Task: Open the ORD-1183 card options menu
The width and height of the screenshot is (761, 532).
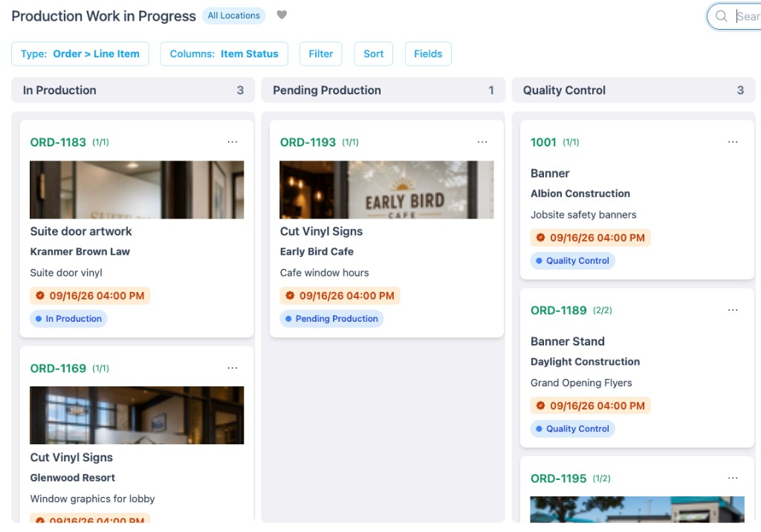Action: pos(233,142)
